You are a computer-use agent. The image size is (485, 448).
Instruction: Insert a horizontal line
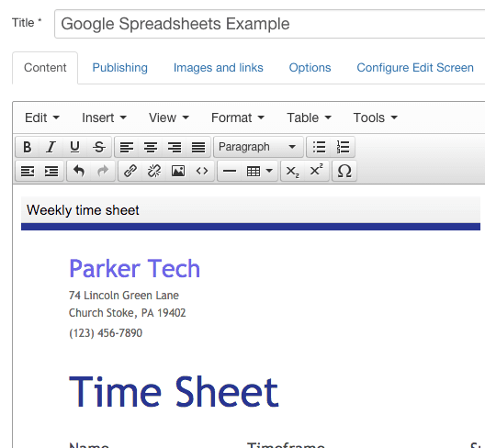pyautogui.click(x=230, y=171)
